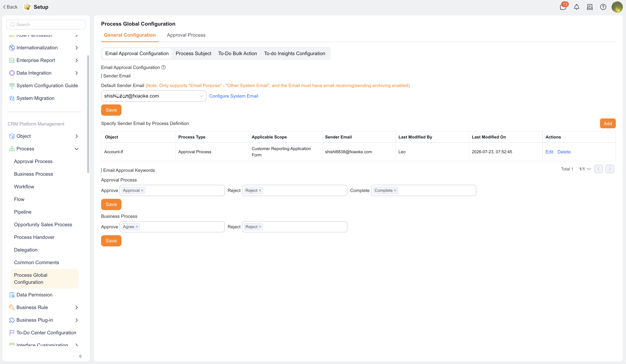Save the Business Process keywords
The image size is (626, 364).
[x=111, y=241]
